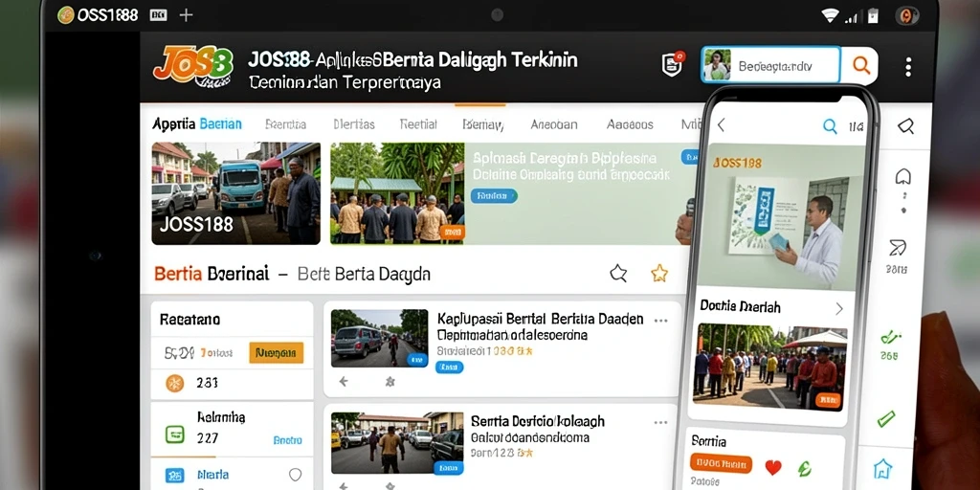Click the heart outline icon in sidebar list

coord(296,475)
